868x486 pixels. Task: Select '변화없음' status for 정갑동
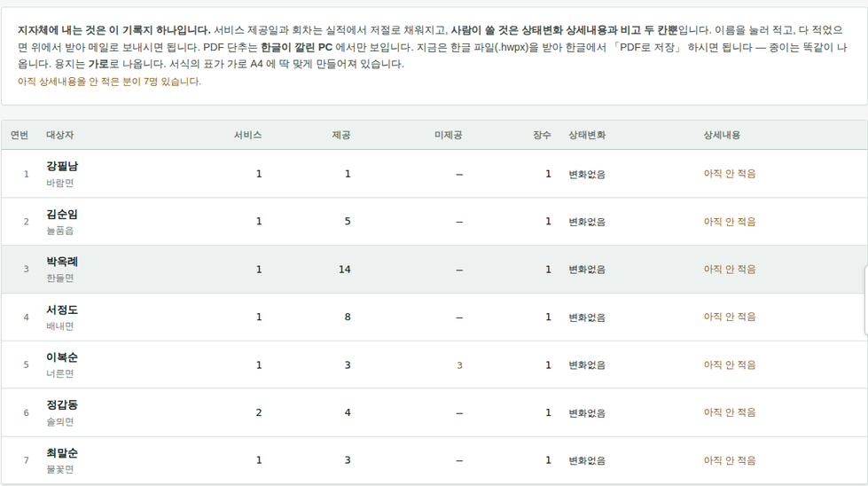[587, 413]
